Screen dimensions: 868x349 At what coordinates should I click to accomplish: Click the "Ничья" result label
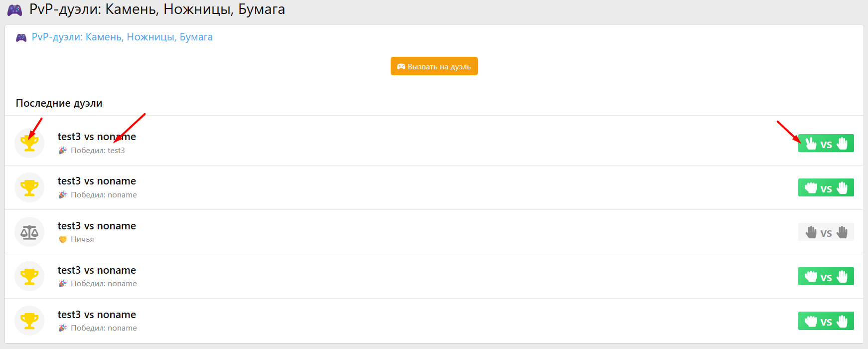[x=82, y=239]
